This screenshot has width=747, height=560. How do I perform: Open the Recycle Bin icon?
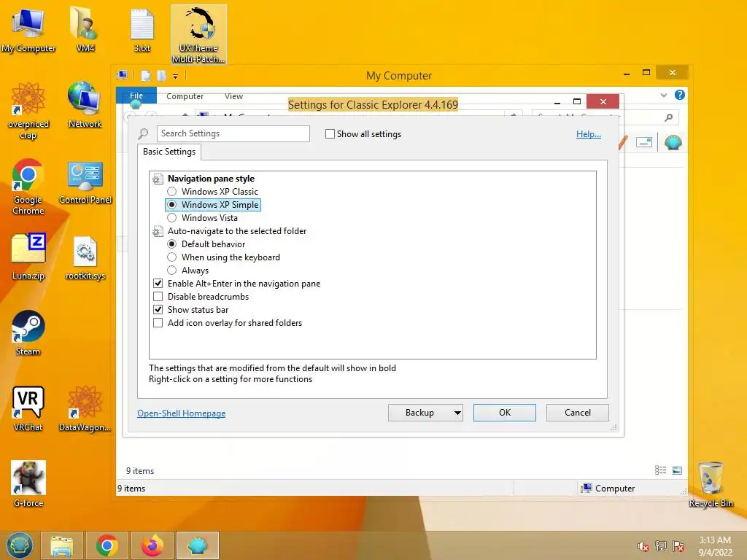pyautogui.click(x=711, y=484)
